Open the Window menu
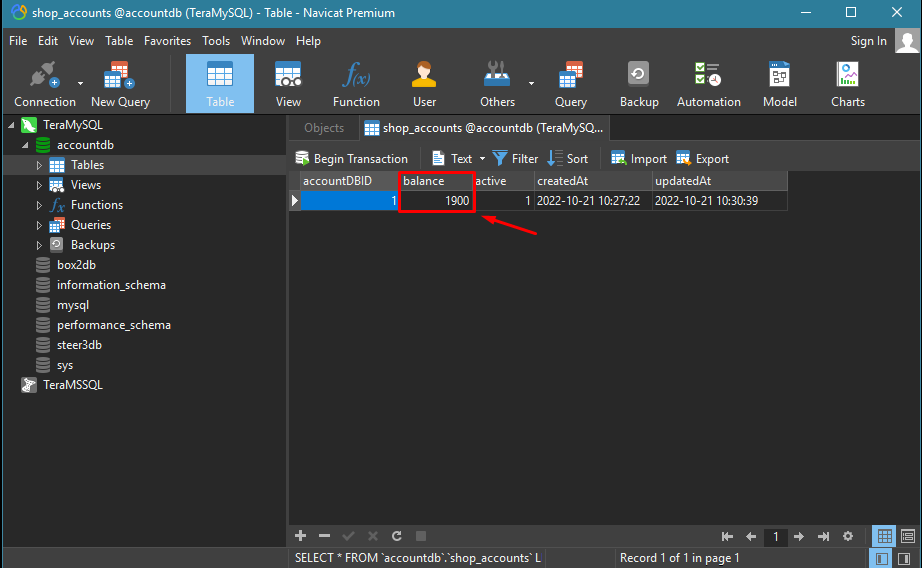Screen dimensions: 922x568 [263, 41]
